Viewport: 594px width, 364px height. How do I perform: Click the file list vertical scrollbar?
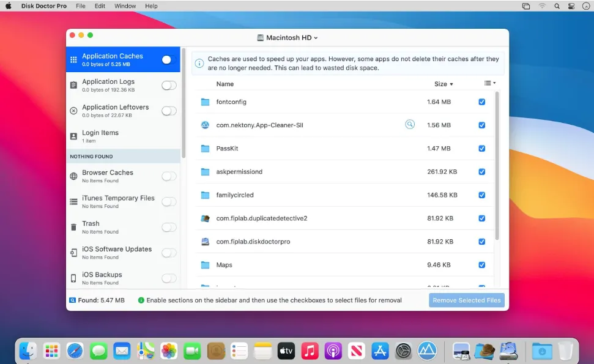(497, 166)
